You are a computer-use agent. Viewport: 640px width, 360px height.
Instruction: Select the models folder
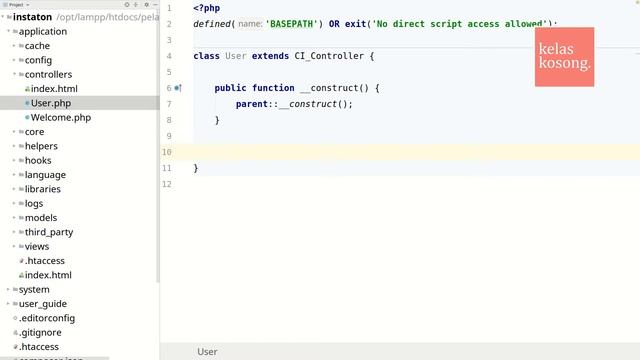point(41,218)
